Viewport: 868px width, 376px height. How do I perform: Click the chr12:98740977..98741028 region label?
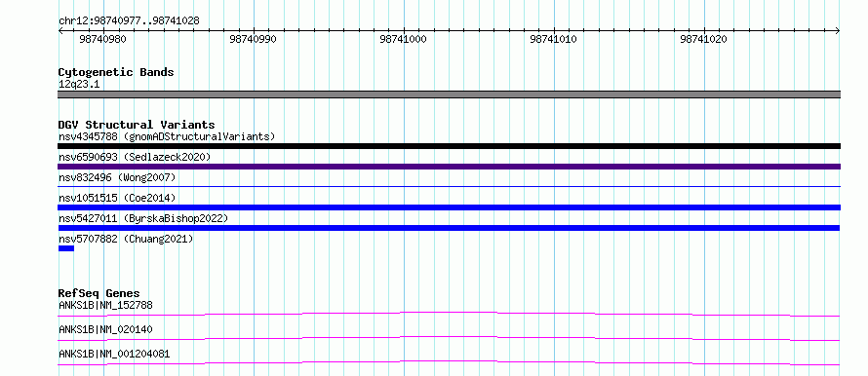point(129,21)
